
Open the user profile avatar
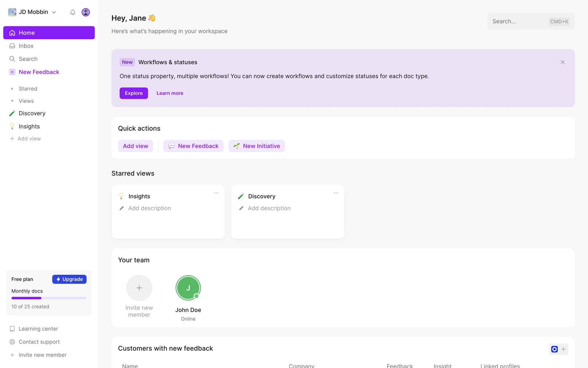click(86, 12)
